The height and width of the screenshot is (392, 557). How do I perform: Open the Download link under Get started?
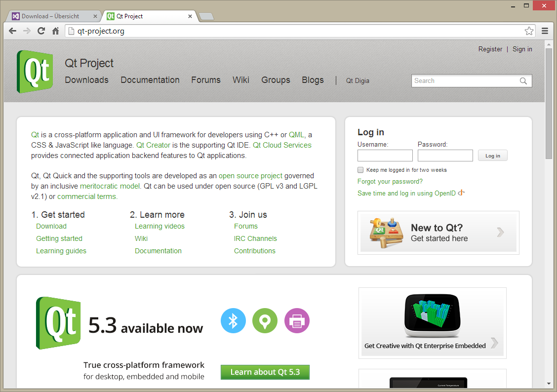[51, 226]
